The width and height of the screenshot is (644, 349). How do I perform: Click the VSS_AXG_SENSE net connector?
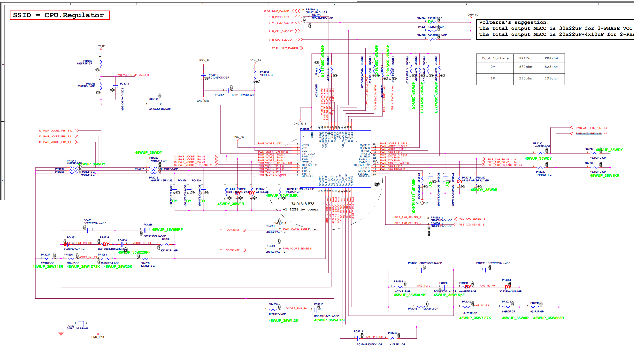click(x=455, y=225)
